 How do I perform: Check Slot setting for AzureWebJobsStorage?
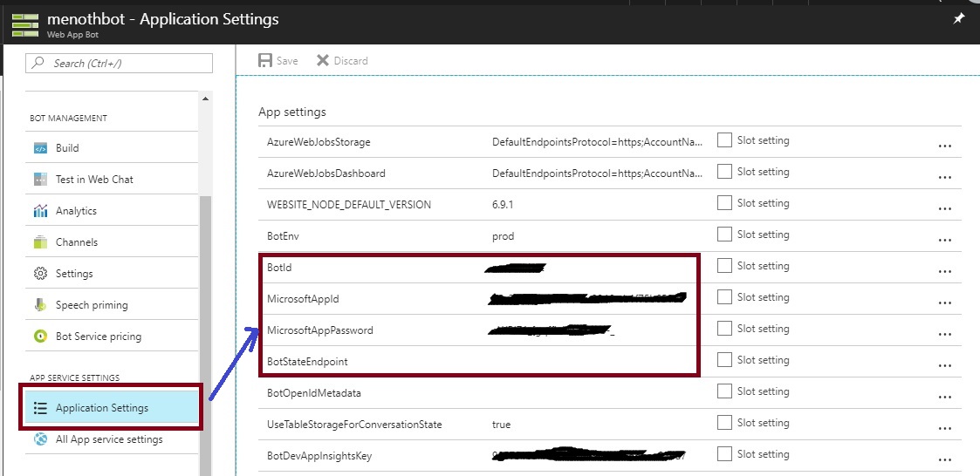(x=724, y=140)
